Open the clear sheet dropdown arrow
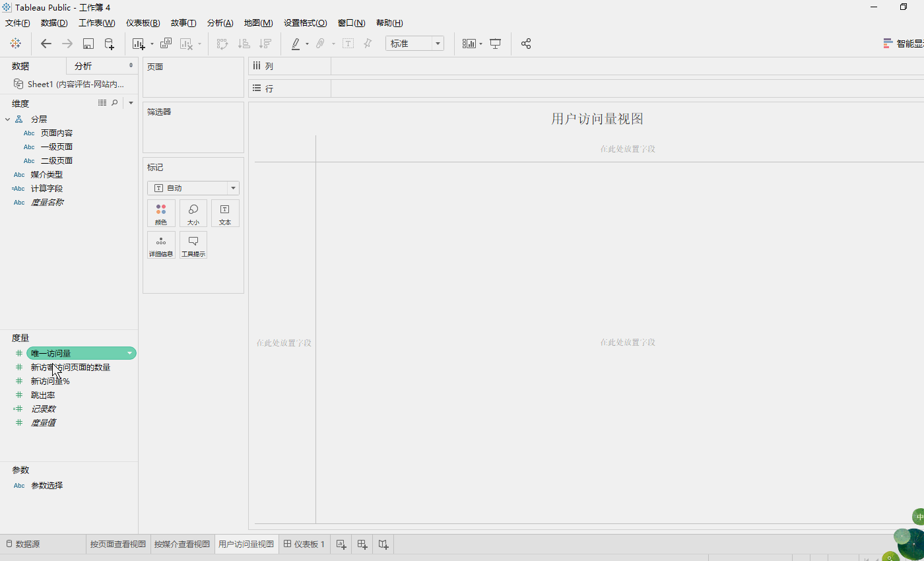 point(199,44)
